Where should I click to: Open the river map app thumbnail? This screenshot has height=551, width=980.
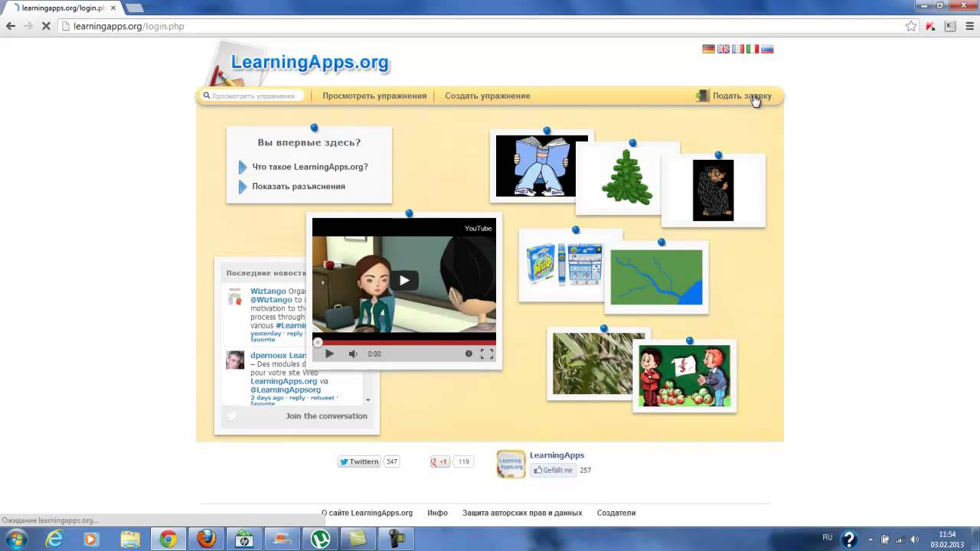656,277
